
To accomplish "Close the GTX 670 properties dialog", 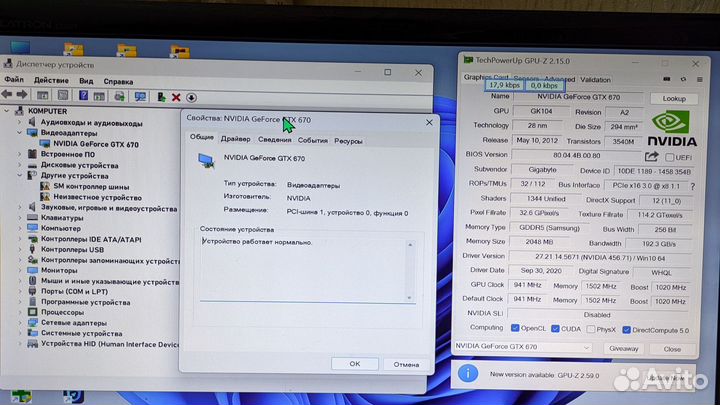I will (x=429, y=123).
